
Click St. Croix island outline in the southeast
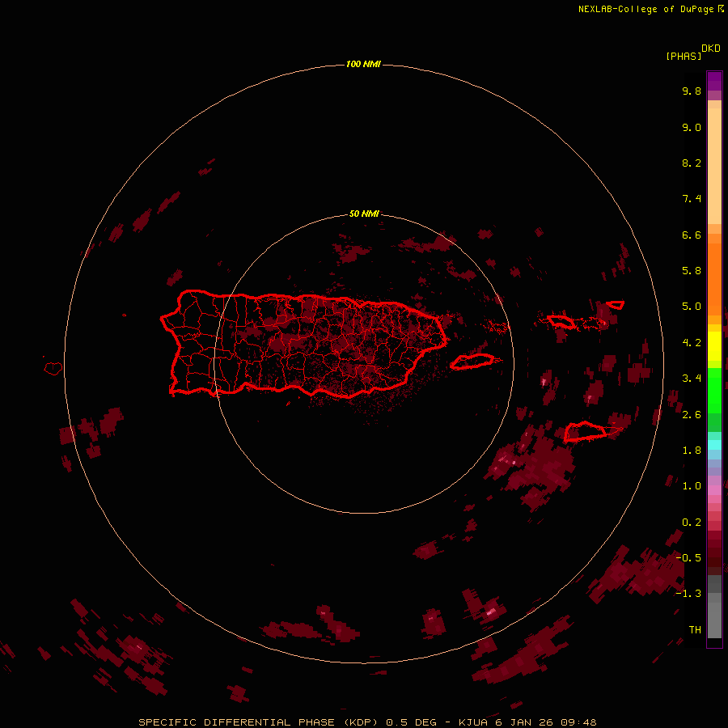click(x=586, y=431)
